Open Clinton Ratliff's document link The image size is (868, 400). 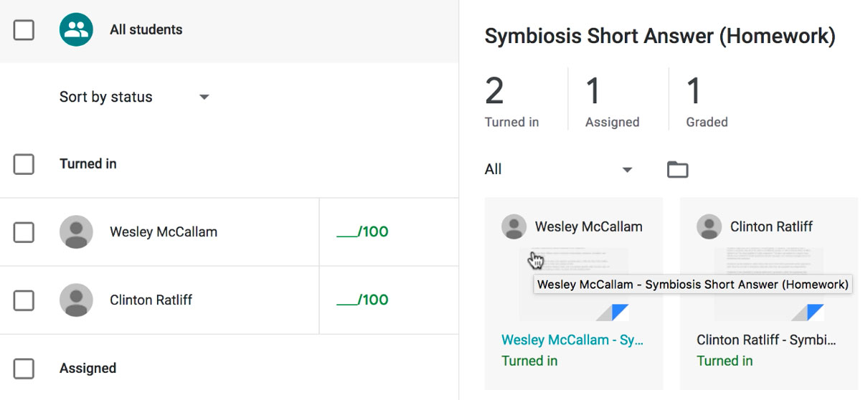coord(766,340)
